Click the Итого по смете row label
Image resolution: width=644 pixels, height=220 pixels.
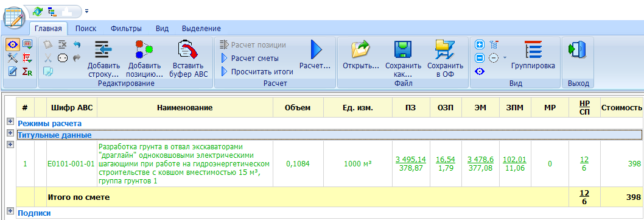[79, 197]
